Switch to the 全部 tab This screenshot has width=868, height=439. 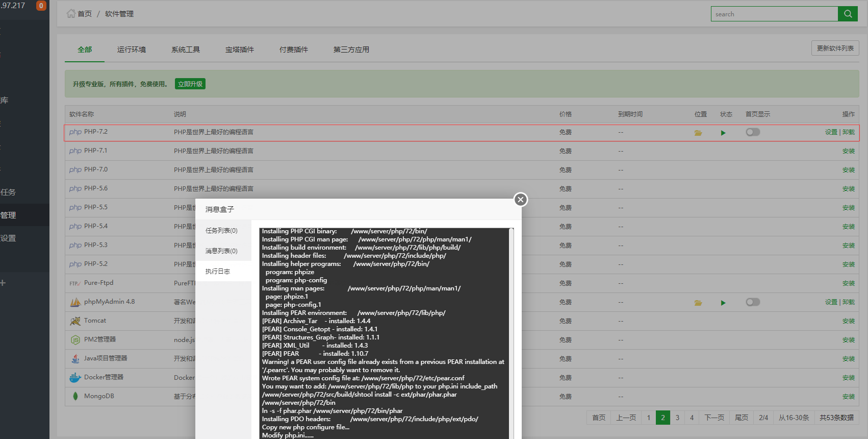click(85, 50)
